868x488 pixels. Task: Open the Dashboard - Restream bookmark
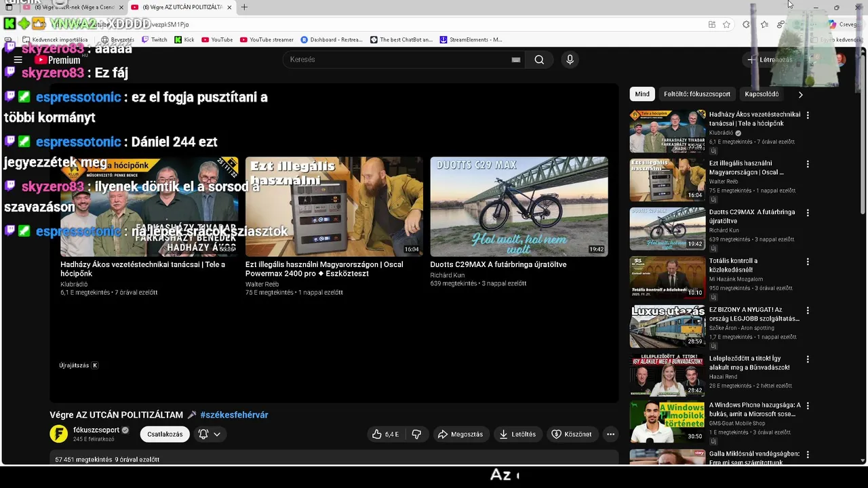click(x=332, y=40)
